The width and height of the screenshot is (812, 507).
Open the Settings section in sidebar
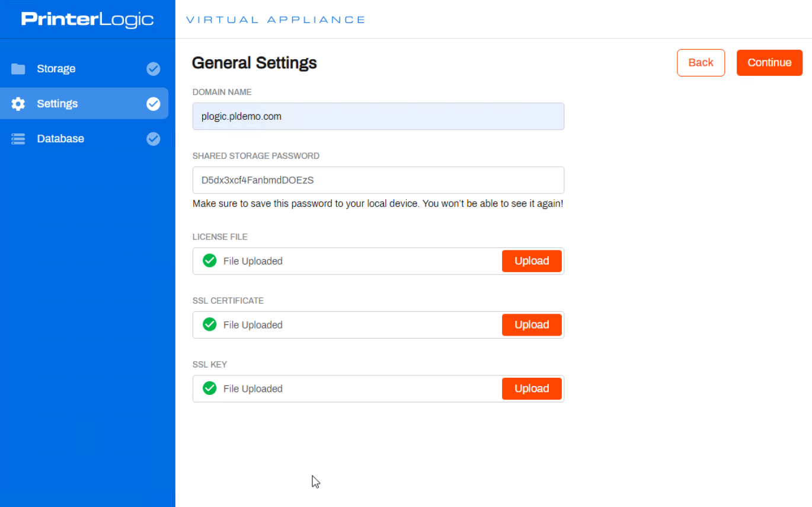57,103
